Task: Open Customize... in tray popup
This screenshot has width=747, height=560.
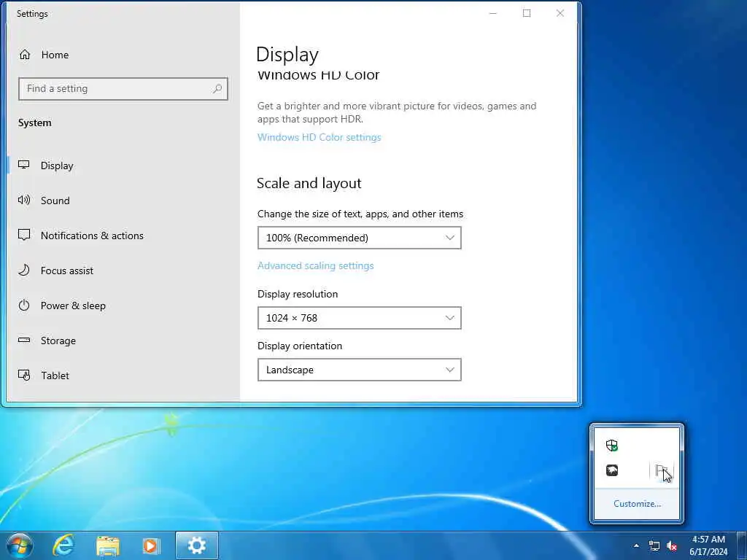Action: (637, 504)
